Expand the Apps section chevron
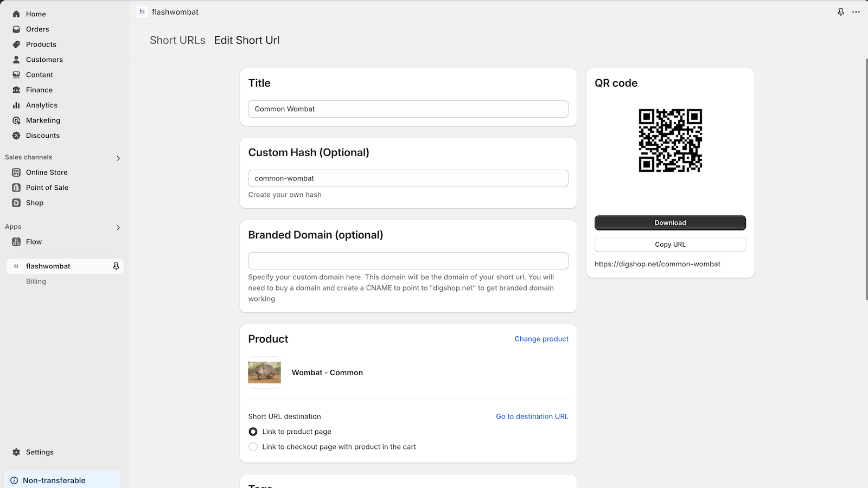Screen dimensions: 868x488 pyautogui.click(x=118, y=228)
